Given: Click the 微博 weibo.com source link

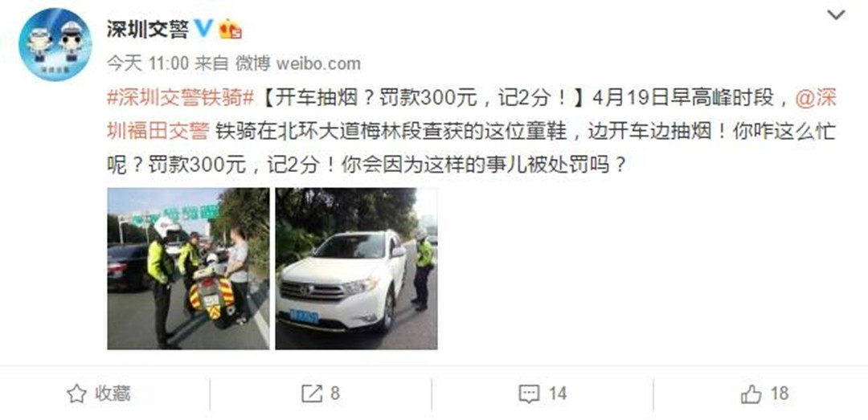Looking at the screenshot, I should tap(298, 63).
